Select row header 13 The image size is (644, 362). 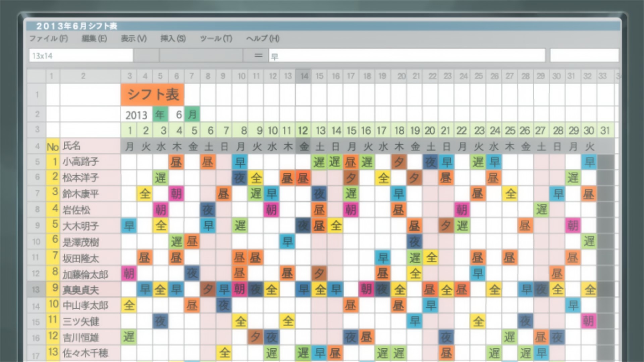pyautogui.click(x=36, y=290)
